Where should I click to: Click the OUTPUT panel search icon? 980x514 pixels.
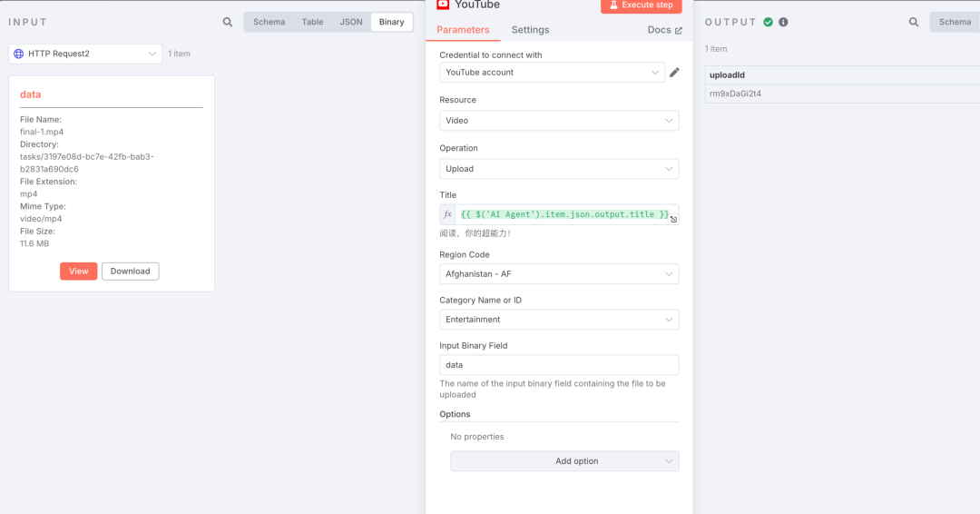click(914, 22)
